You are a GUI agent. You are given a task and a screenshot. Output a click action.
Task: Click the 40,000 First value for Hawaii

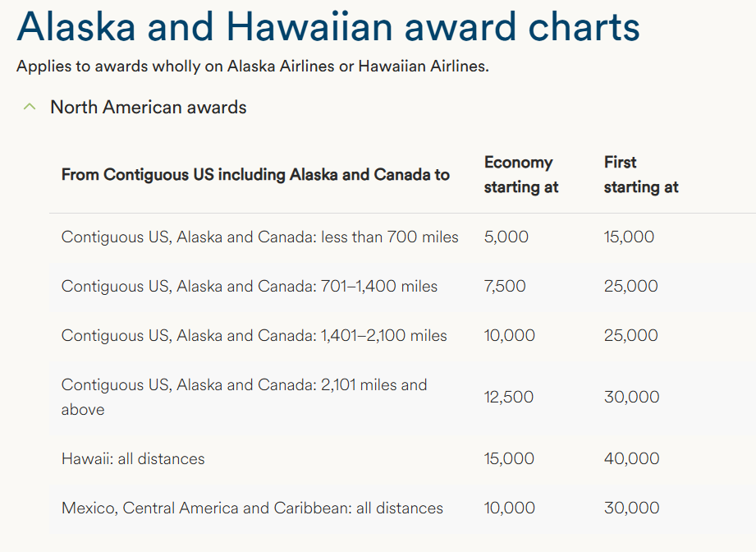coord(631,458)
